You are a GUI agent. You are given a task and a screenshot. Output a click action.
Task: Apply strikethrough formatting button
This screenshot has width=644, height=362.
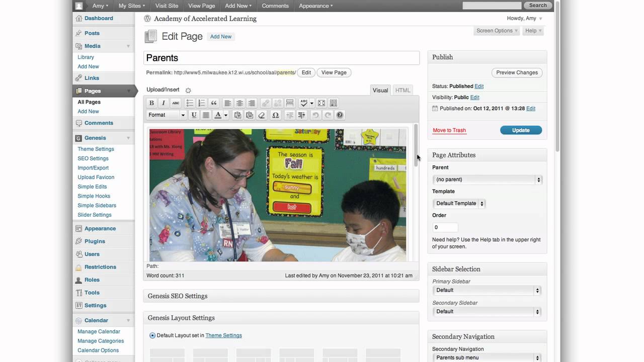[x=176, y=103]
